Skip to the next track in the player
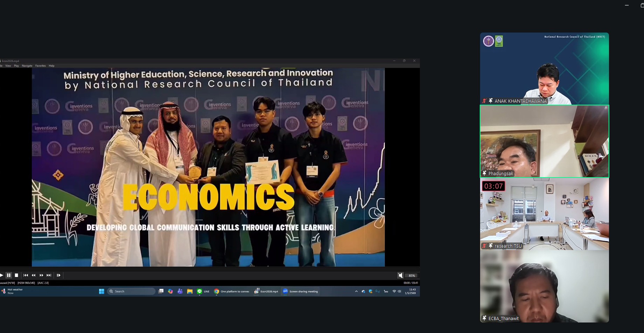This screenshot has height=333, width=644. (x=49, y=275)
